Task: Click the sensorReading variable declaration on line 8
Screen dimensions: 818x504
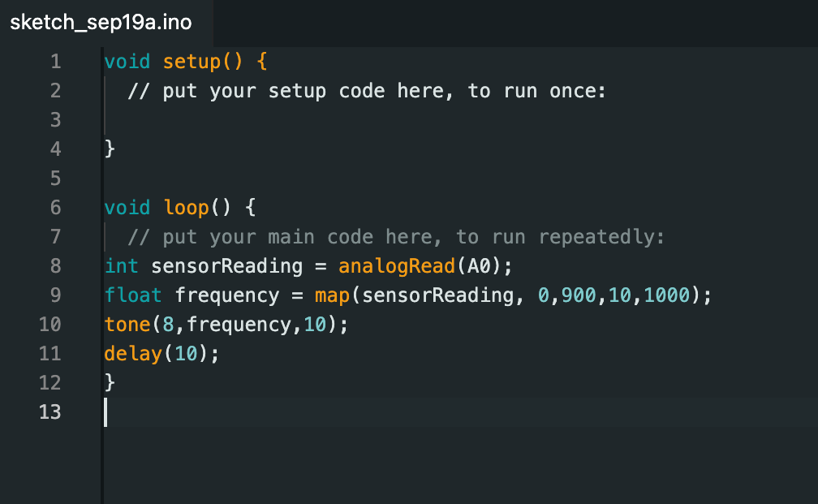Action: (x=226, y=266)
